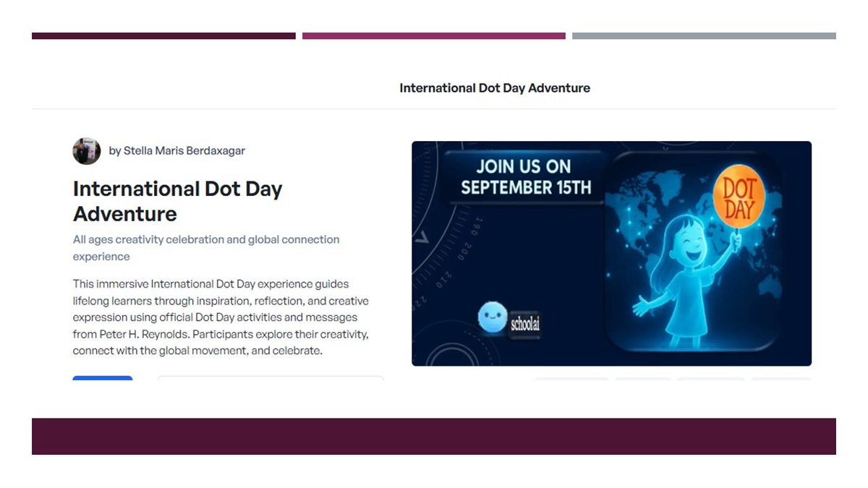The height and width of the screenshot is (488, 868).
Task: Click the SchoolAI smiley logo in banner
Action: tap(492, 318)
